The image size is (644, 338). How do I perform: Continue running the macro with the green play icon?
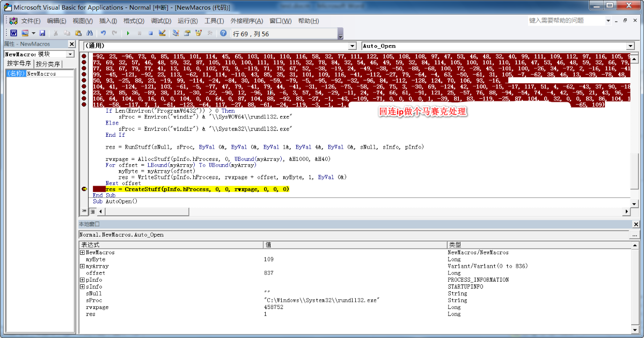pos(128,33)
